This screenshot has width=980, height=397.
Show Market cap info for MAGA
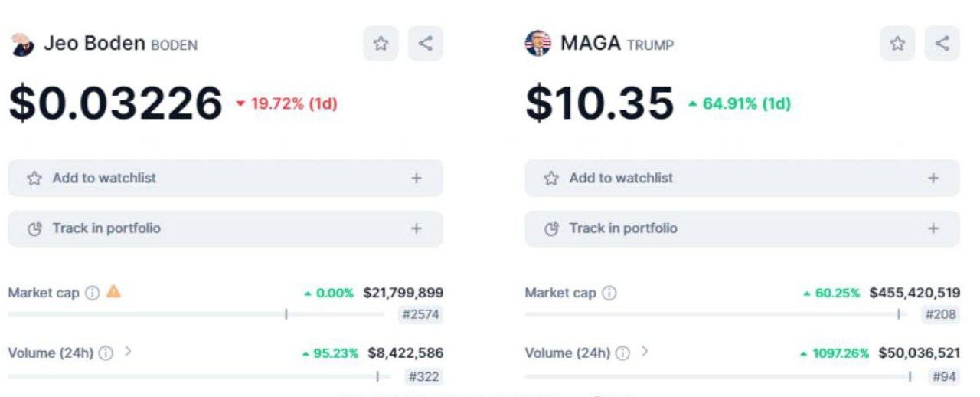click(x=609, y=293)
